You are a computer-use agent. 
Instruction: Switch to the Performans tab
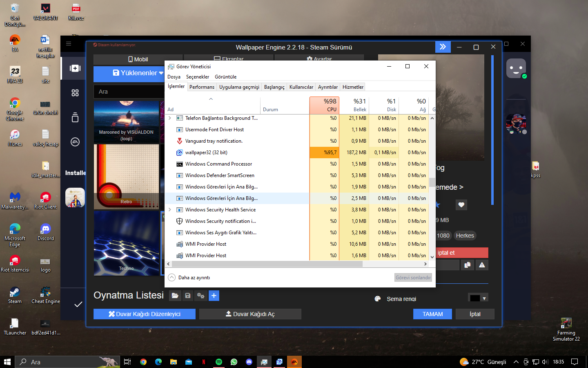pos(202,87)
